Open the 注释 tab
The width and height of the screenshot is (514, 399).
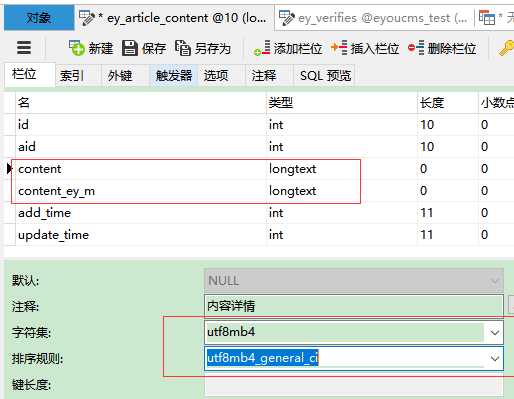(269, 76)
